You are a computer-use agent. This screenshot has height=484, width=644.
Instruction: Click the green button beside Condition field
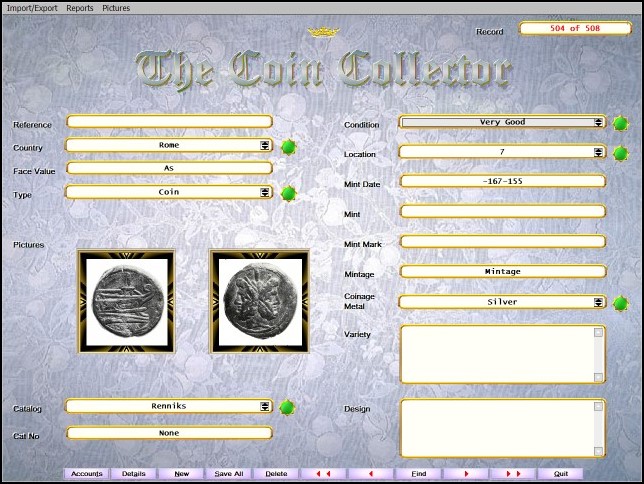tap(621, 124)
